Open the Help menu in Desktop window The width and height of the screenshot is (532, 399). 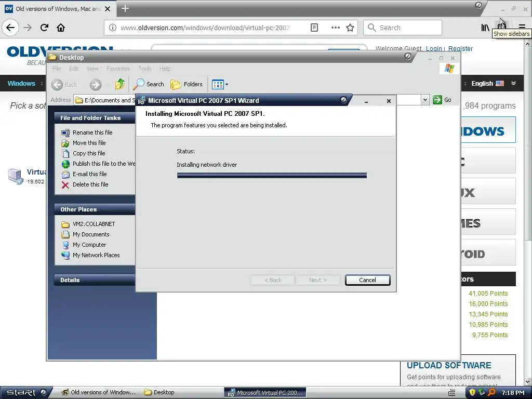(x=165, y=69)
